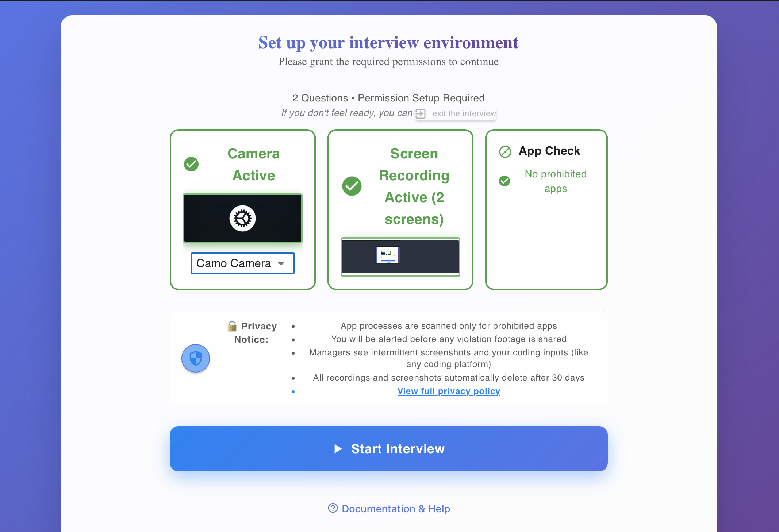Click the padlock icon beside Privacy Notice

[x=232, y=326]
